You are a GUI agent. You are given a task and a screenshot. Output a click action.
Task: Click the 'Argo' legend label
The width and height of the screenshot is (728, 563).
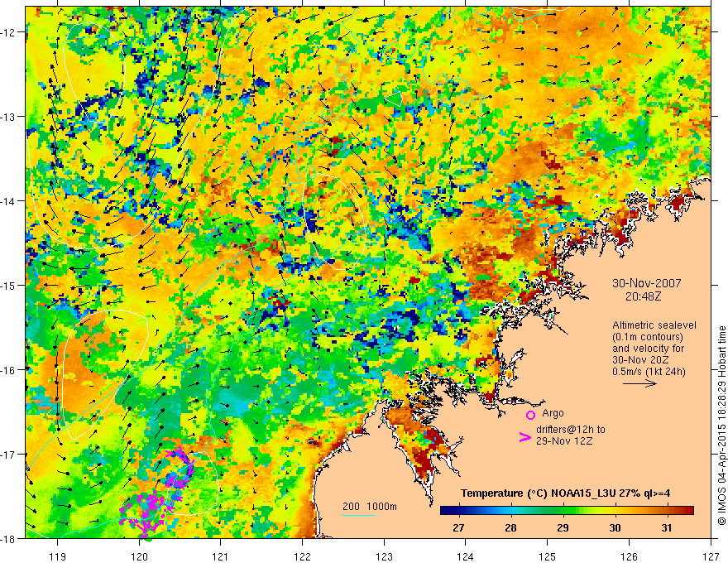[x=553, y=413]
